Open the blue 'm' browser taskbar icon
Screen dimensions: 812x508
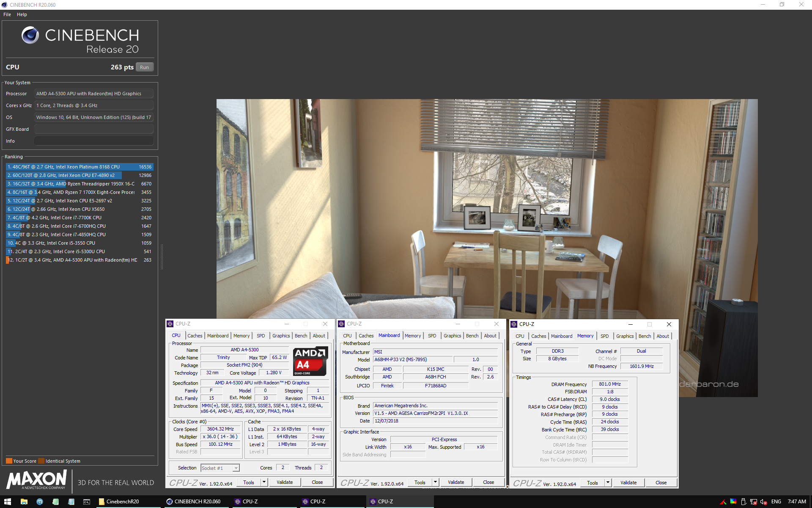point(40,502)
